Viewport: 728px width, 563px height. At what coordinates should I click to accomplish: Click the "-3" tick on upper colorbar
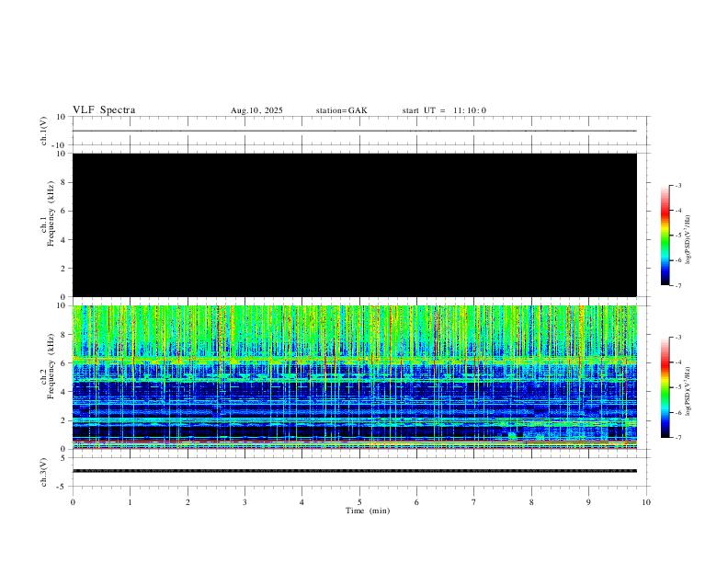(677, 185)
